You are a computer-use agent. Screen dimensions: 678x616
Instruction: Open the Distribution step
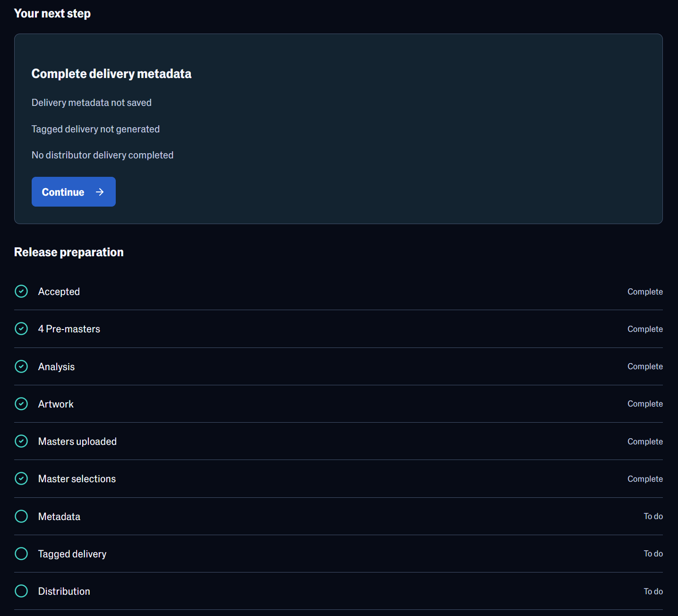338,591
